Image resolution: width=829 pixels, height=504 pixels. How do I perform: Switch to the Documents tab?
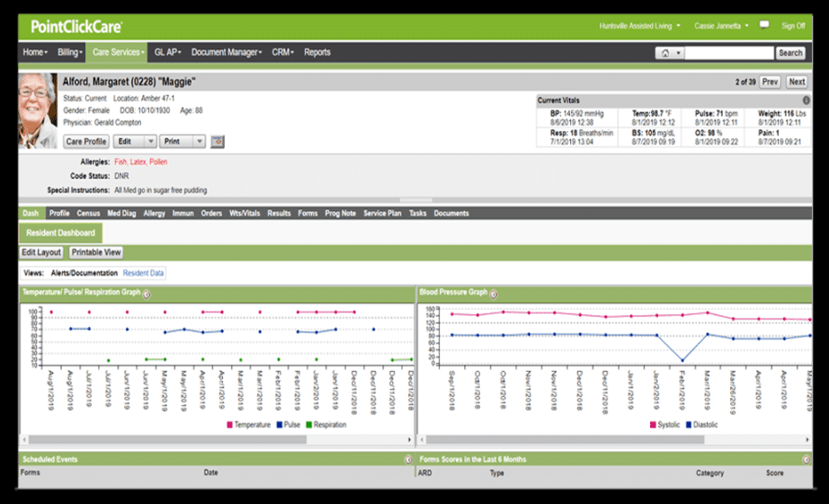click(x=451, y=214)
